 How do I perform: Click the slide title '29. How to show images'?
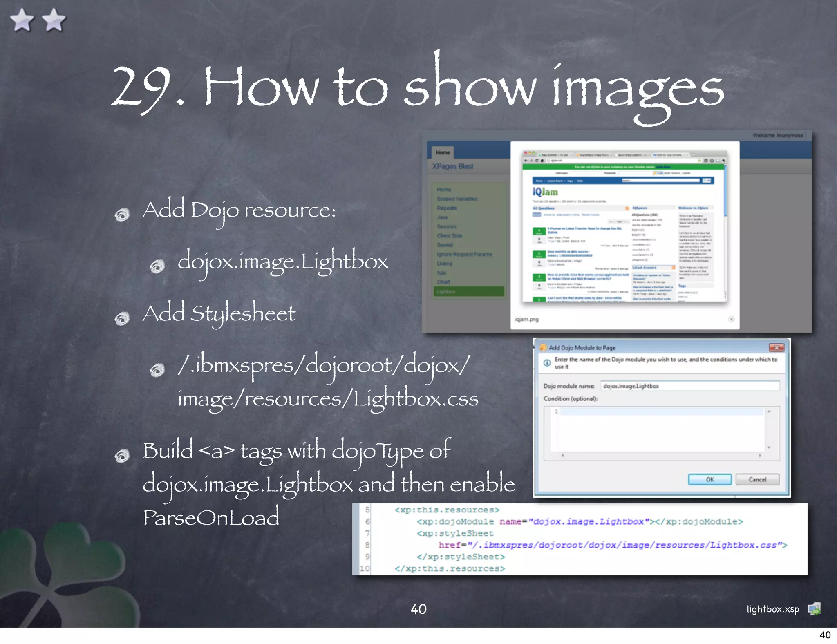tap(418, 88)
